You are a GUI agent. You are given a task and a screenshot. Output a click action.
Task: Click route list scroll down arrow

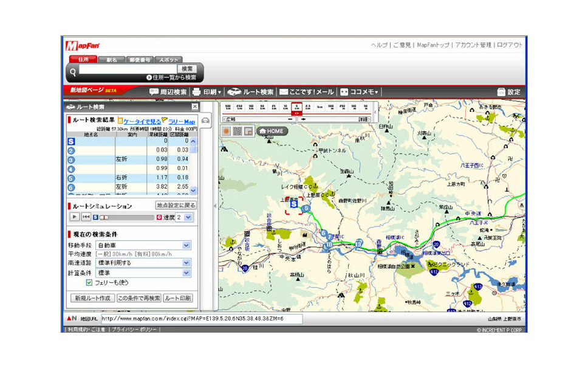[193, 191]
